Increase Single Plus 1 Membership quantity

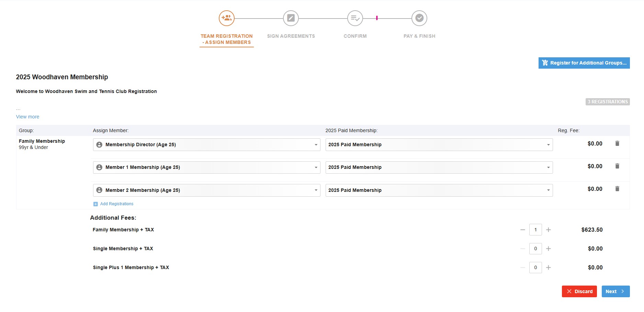point(548,268)
